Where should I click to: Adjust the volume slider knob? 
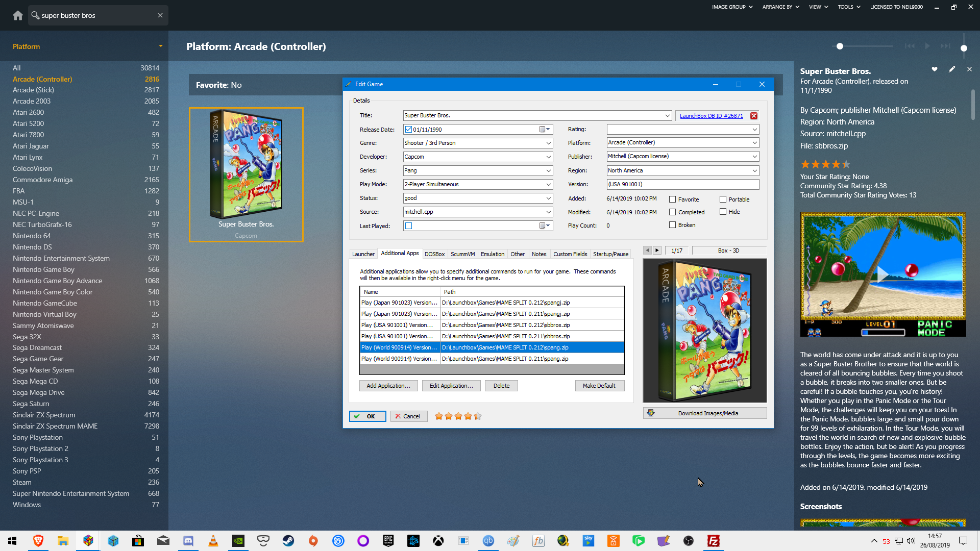(964, 48)
